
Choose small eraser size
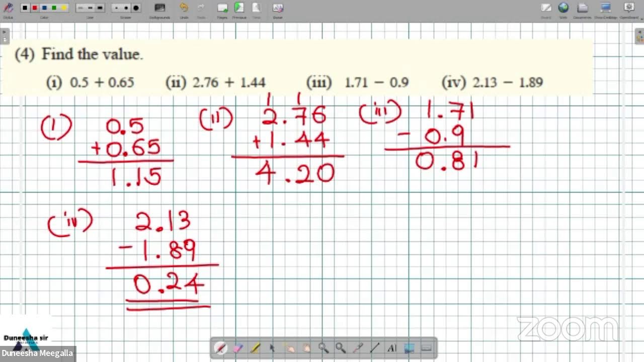(116, 8)
